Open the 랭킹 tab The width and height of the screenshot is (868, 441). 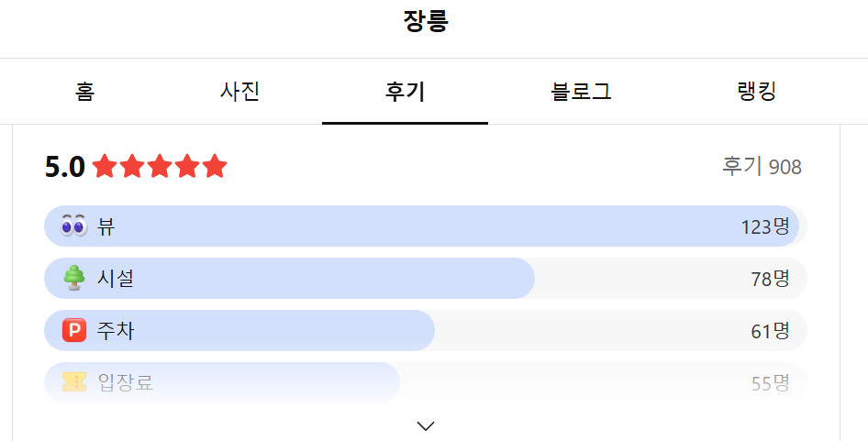757,92
